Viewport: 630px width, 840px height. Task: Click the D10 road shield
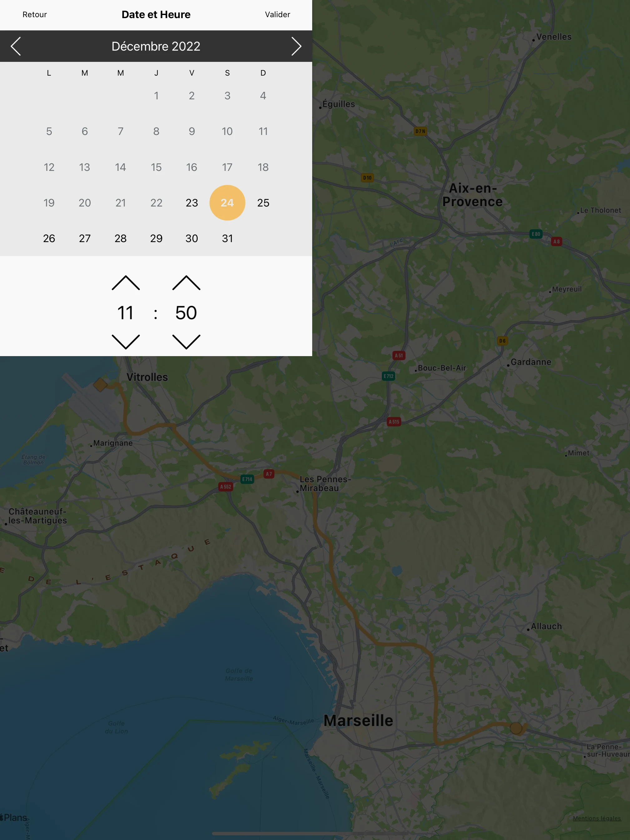coord(367,178)
